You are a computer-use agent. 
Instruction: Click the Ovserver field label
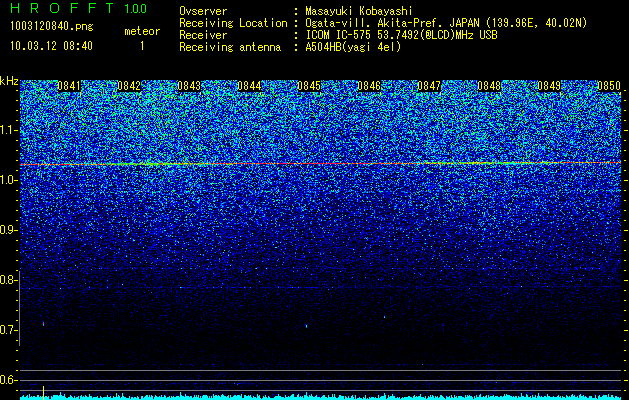coord(203,11)
